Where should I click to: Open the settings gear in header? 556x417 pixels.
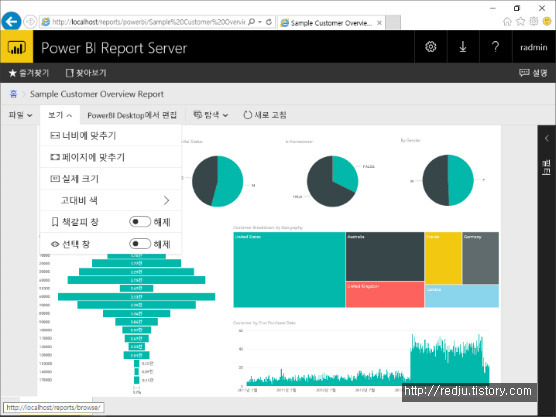430,47
